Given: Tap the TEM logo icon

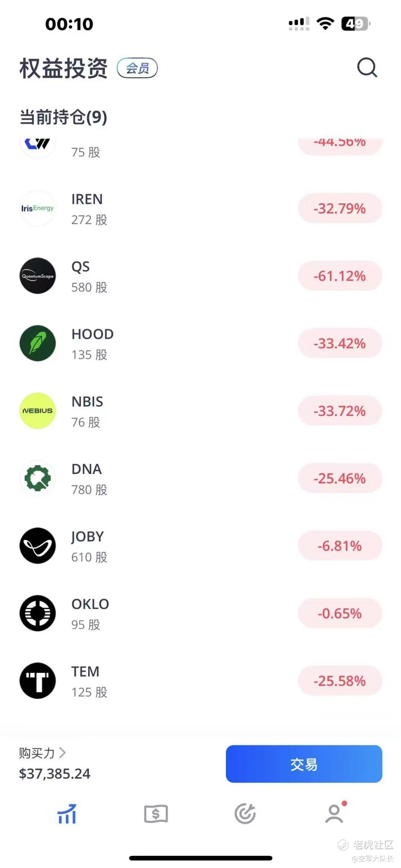Looking at the screenshot, I should [x=38, y=681].
